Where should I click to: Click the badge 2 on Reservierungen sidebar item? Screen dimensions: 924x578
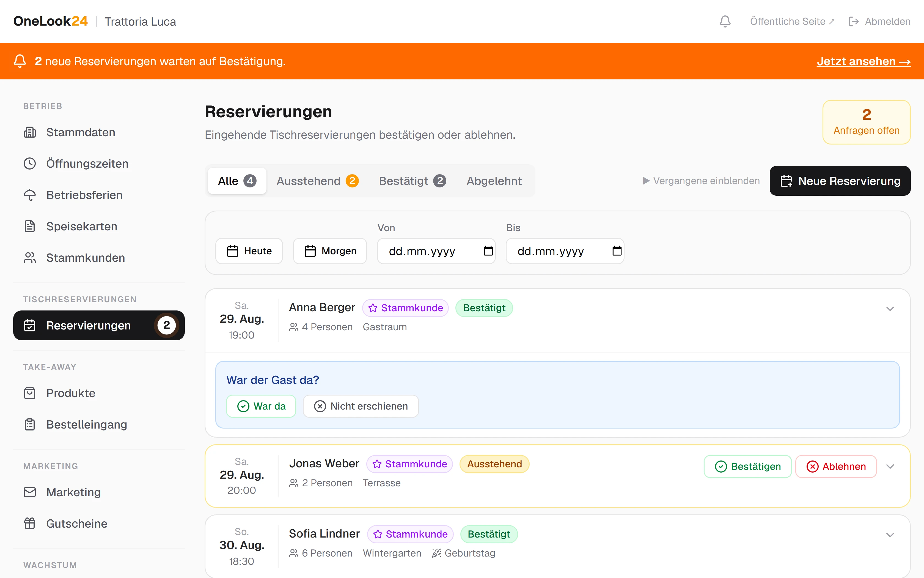click(166, 325)
